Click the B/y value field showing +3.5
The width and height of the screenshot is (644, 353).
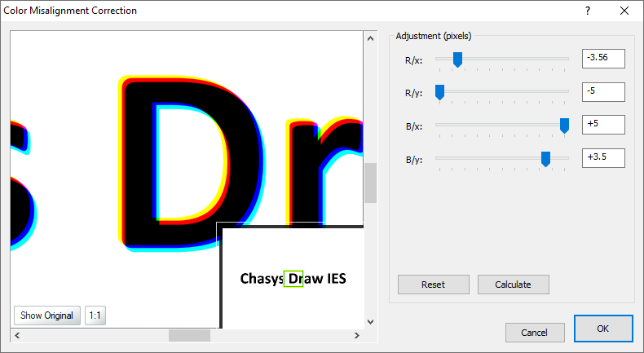pyautogui.click(x=603, y=157)
